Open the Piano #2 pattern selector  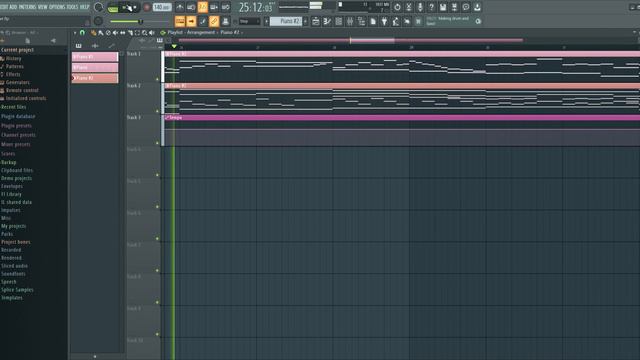[x=286, y=21]
